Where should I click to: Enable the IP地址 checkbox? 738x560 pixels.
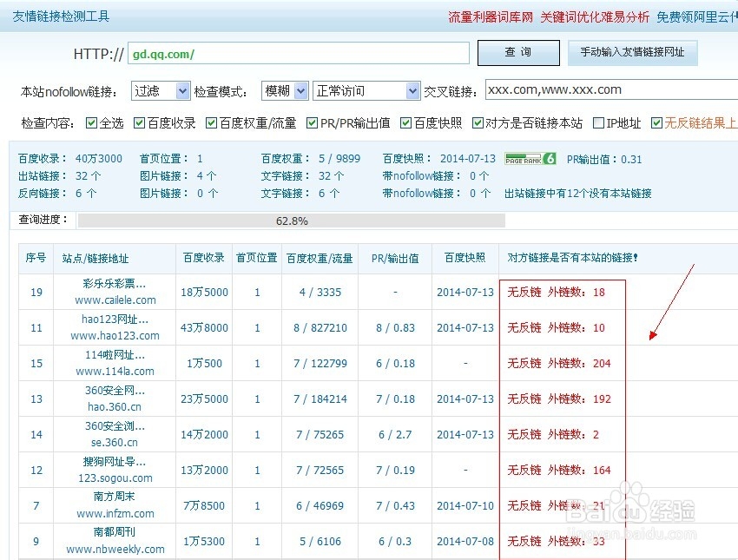click(x=599, y=122)
